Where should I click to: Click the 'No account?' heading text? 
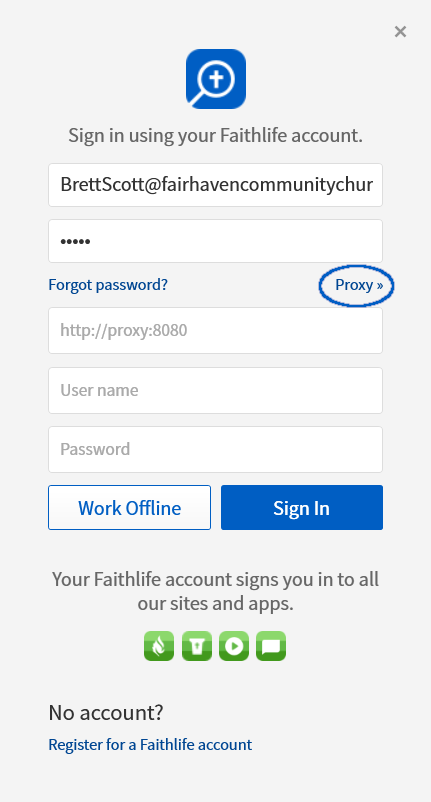(106, 712)
